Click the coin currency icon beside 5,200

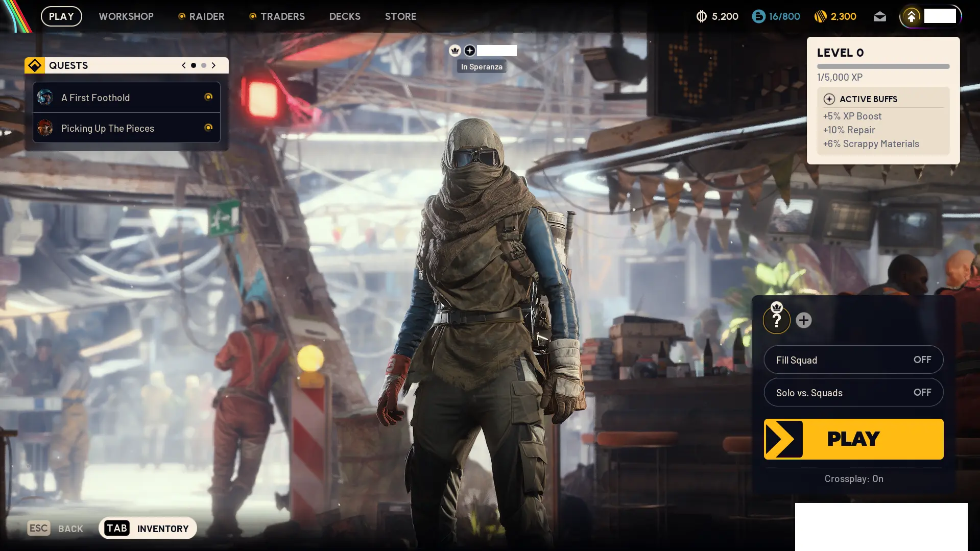(x=702, y=16)
